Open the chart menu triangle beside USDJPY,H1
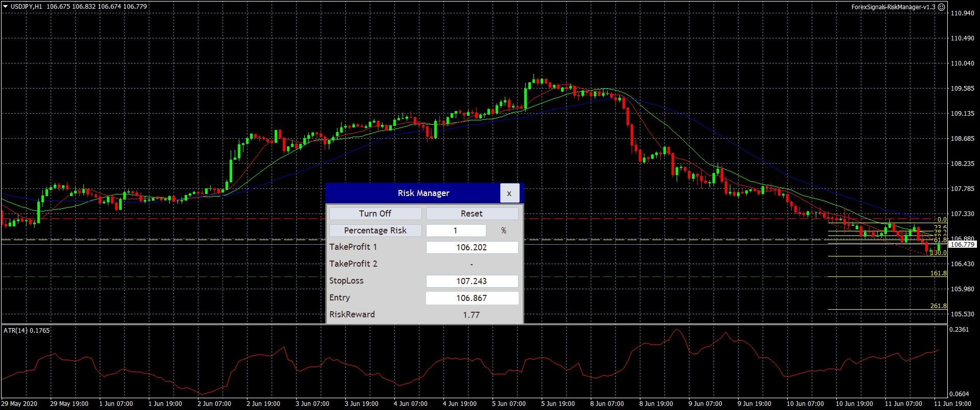The image size is (980, 410). (x=6, y=7)
